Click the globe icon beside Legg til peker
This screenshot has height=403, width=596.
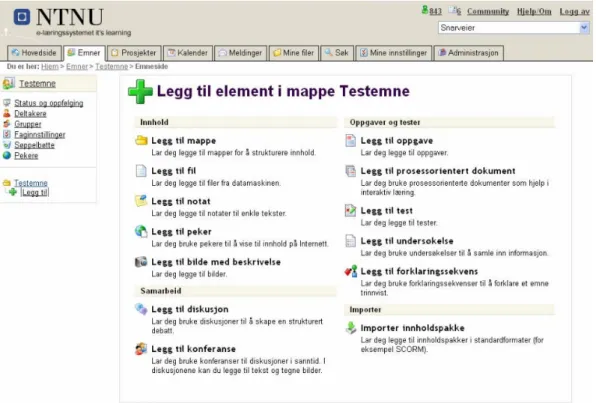click(x=141, y=231)
